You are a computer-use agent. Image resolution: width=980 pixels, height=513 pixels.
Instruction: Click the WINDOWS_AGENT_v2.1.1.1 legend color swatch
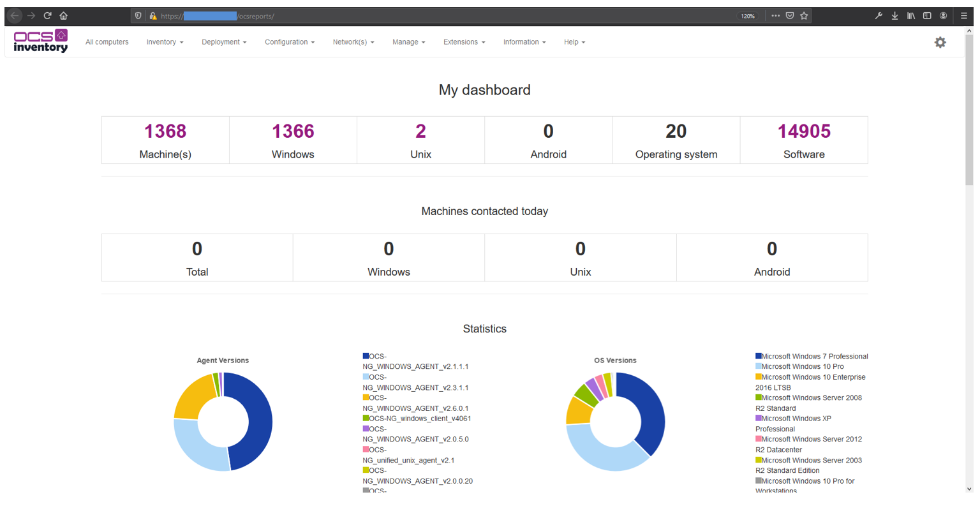(x=366, y=356)
